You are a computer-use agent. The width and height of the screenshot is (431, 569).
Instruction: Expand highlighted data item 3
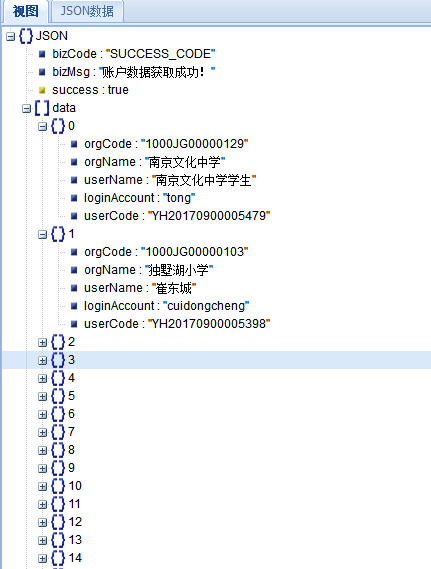pos(42,360)
